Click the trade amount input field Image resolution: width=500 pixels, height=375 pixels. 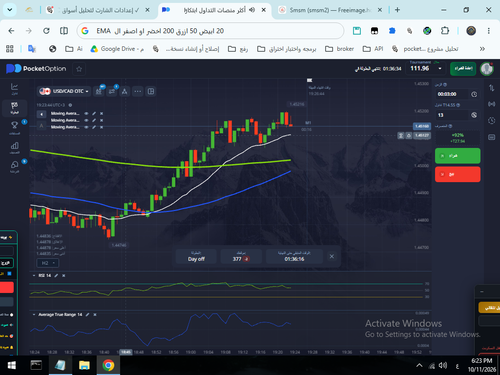pyautogui.click(x=452, y=115)
